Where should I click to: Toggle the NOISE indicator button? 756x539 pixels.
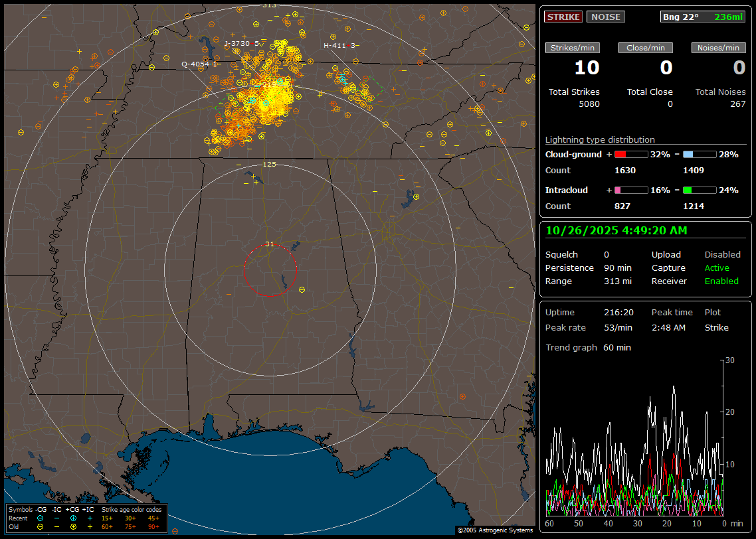[605, 17]
